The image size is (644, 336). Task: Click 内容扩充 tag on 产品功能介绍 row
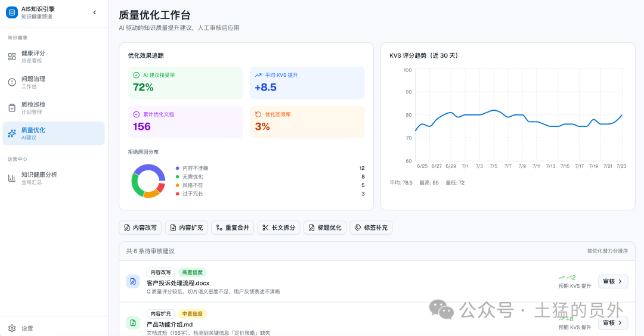click(x=160, y=314)
